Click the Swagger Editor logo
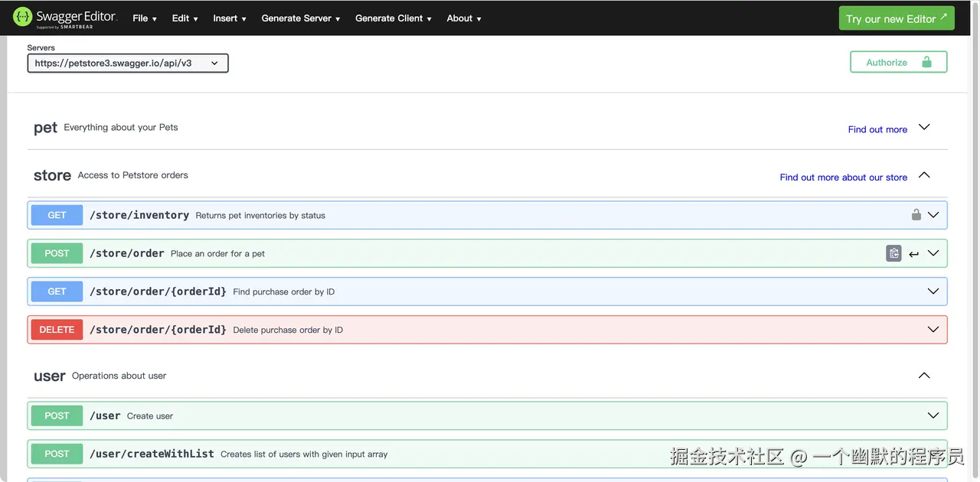This screenshot has width=980, height=482. tap(65, 18)
